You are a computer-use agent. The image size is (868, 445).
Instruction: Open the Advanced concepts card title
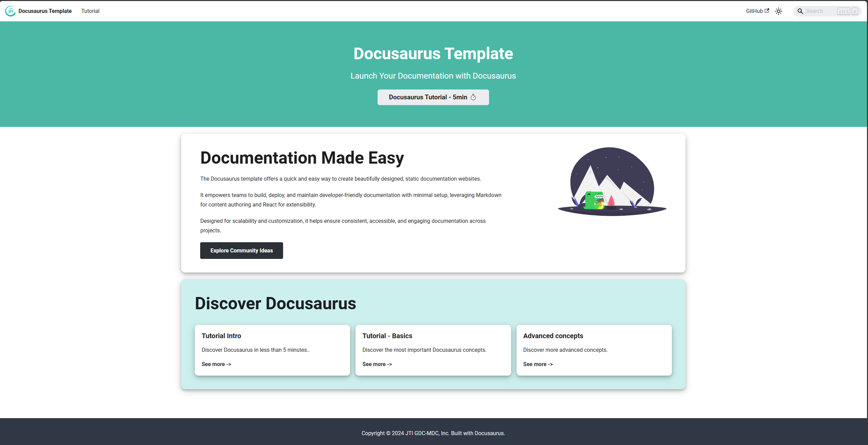click(553, 336)
